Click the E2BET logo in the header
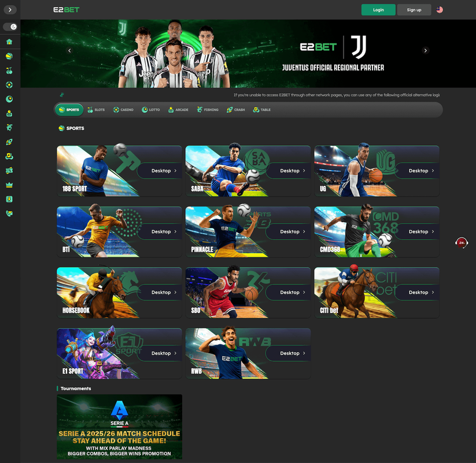Image resolution: width=476 pixels, height=463 pixels. (x=66, y=10)
